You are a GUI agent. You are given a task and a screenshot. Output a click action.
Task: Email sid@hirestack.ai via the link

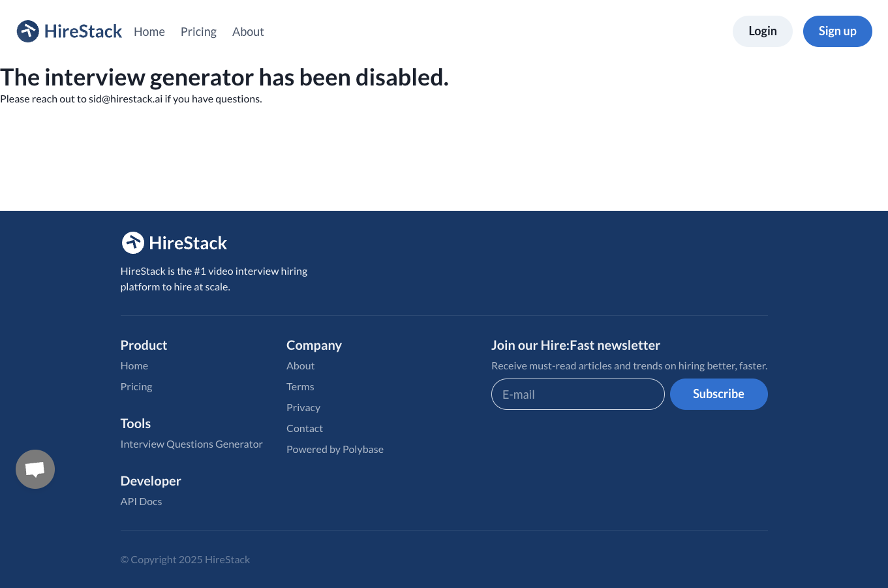[125, 99]
